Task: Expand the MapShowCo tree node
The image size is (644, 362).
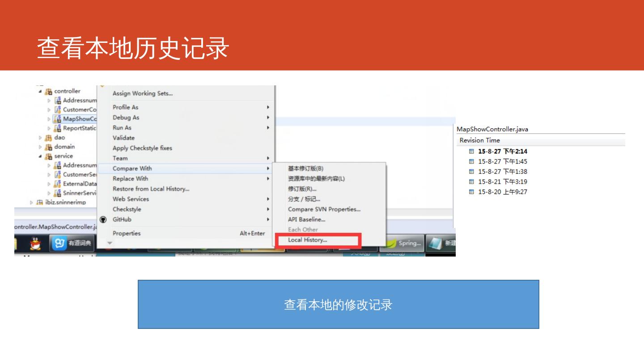Action: 50,119
